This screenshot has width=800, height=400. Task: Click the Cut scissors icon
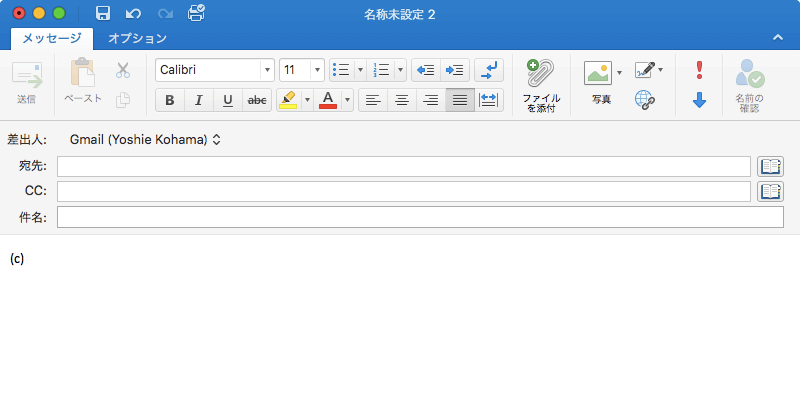pyautogui.click(x=123, y=70)
